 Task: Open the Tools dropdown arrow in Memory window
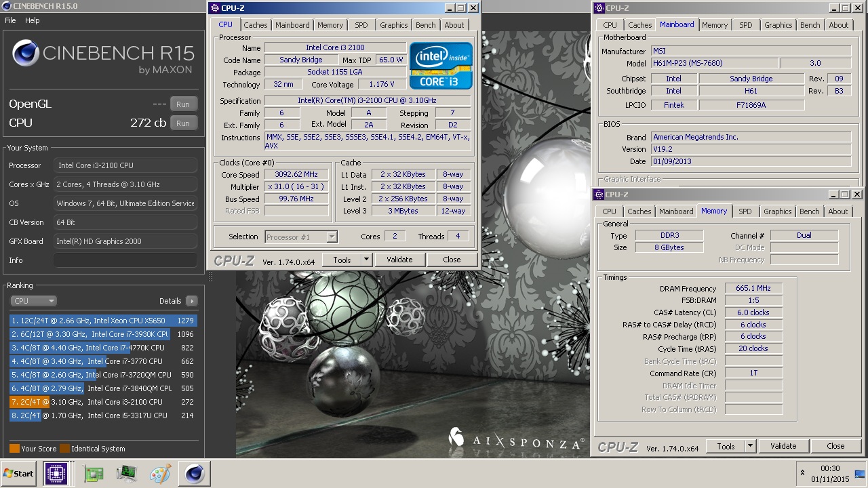tap(750, 446)
